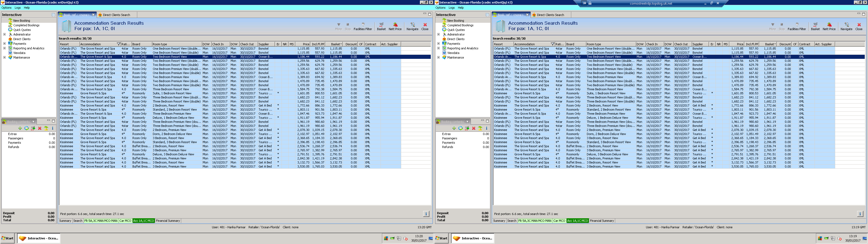868x244 pixels.
Task: Click green plus icon in left Booking contents
Action: point(20,129)
